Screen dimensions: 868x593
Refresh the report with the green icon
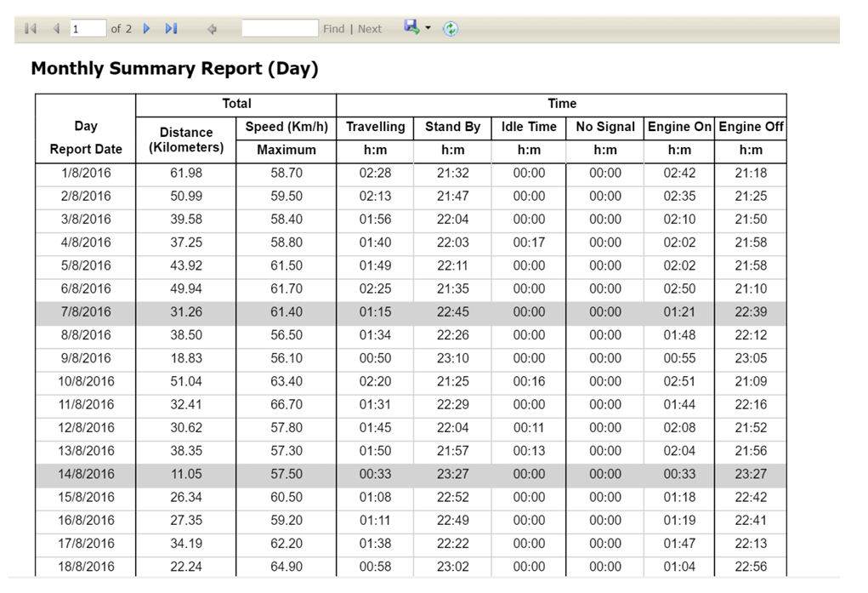pyautogui.click(x=451, y=29)
